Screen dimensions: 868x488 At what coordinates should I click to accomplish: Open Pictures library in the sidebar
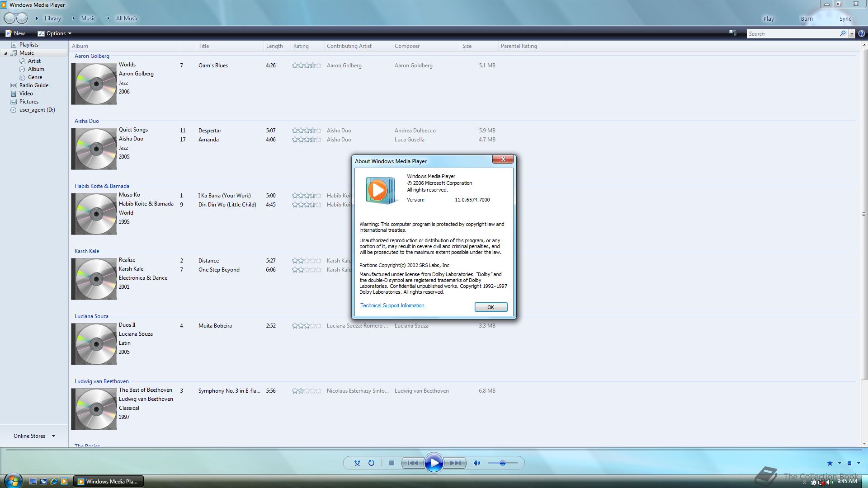tap(28, 102)
